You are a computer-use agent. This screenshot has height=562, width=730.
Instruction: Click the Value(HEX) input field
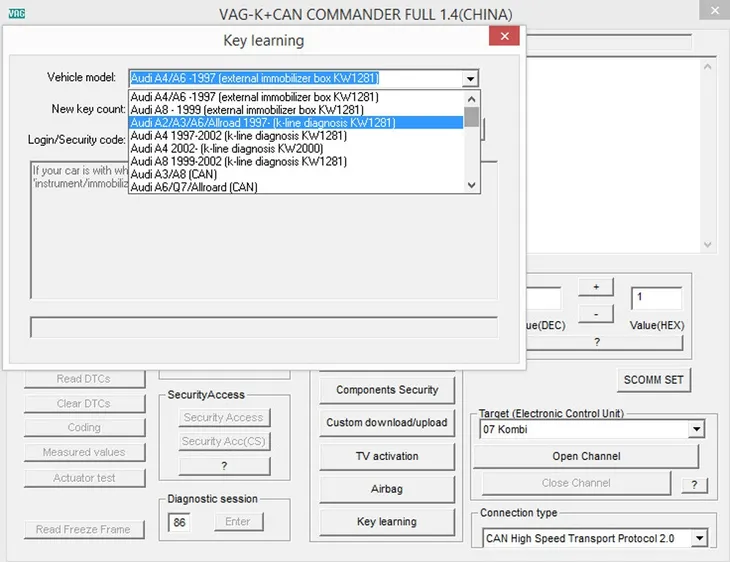click(656, 298)
